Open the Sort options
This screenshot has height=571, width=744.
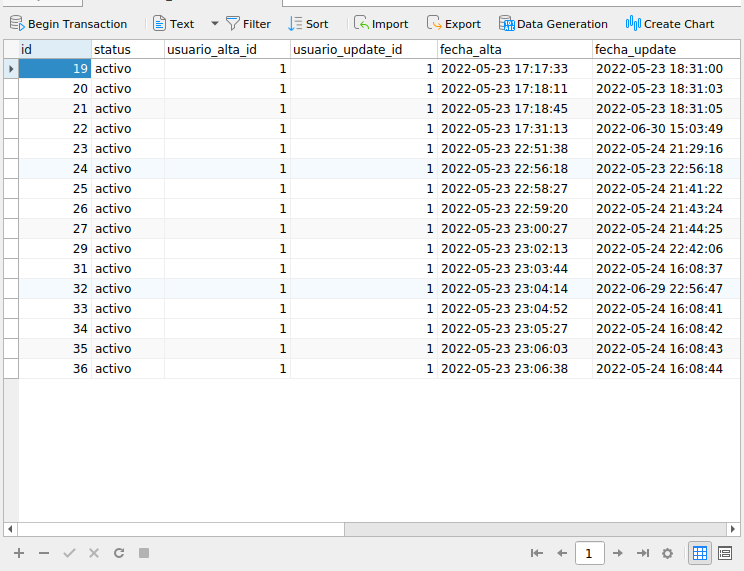(308, 24)
